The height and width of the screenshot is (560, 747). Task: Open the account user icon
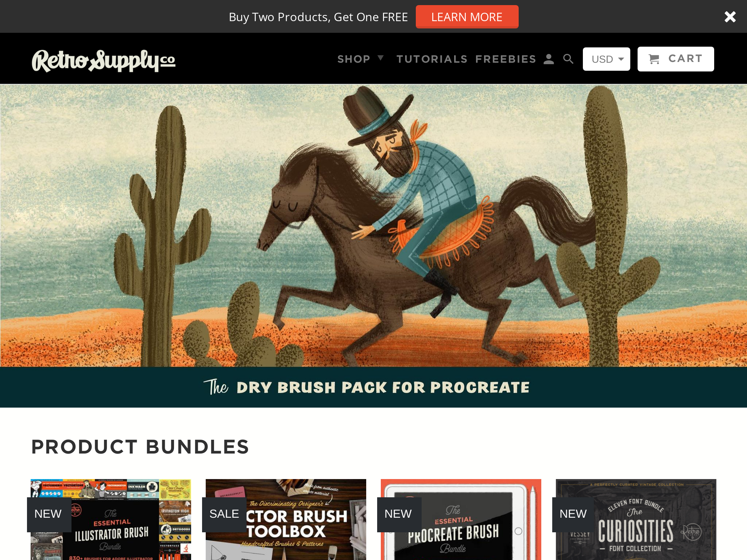click(x=549, y=59)
